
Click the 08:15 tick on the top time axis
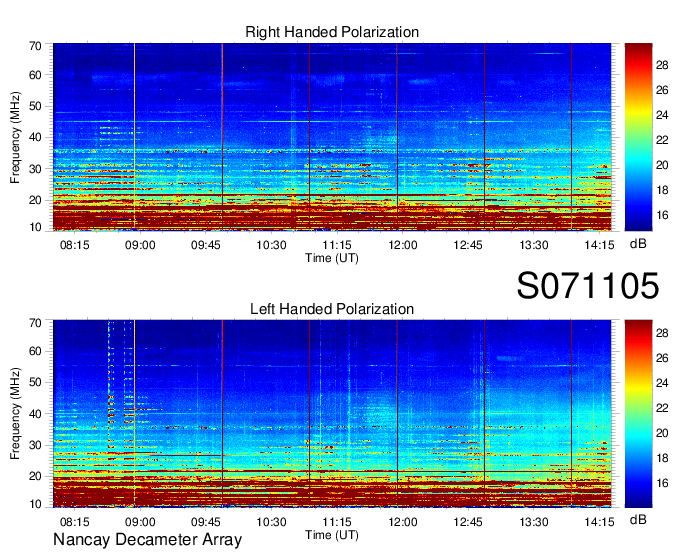75,245
